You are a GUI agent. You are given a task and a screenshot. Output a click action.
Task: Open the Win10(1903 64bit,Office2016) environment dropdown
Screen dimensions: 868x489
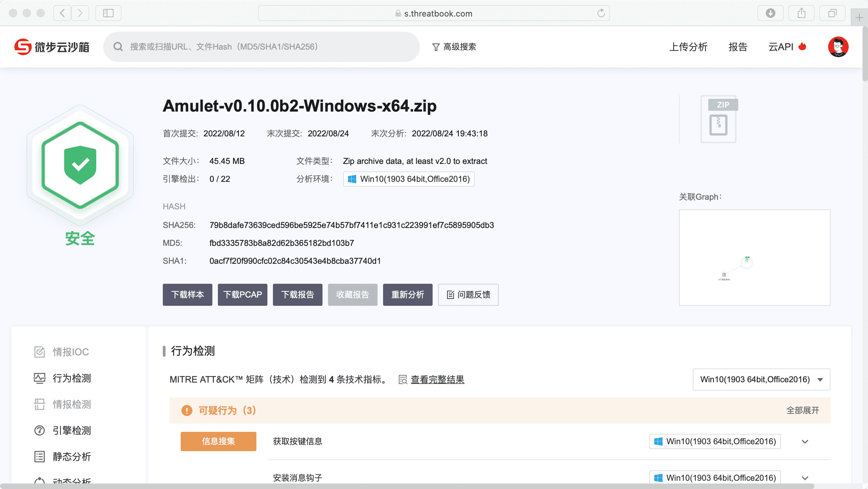[761, 379]
